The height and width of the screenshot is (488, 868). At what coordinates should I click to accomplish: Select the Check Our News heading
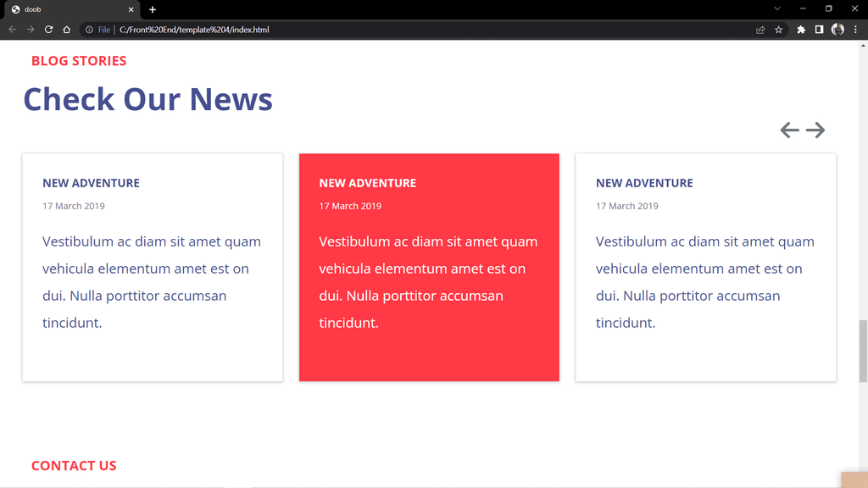click(147, 99)
